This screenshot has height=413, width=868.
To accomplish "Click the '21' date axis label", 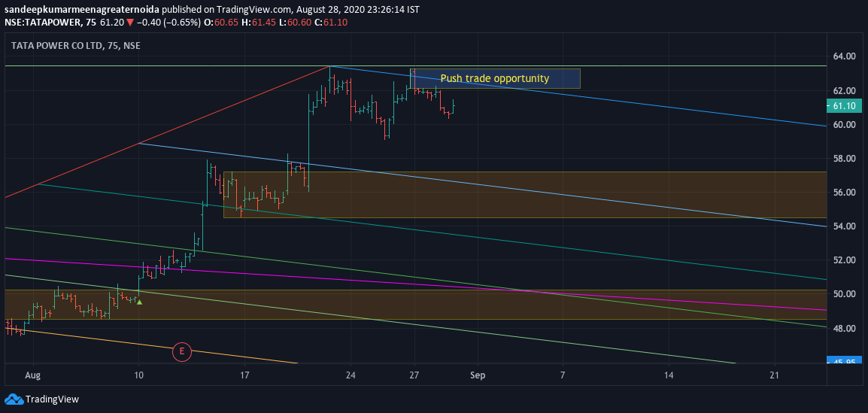I will coord(774,375).
